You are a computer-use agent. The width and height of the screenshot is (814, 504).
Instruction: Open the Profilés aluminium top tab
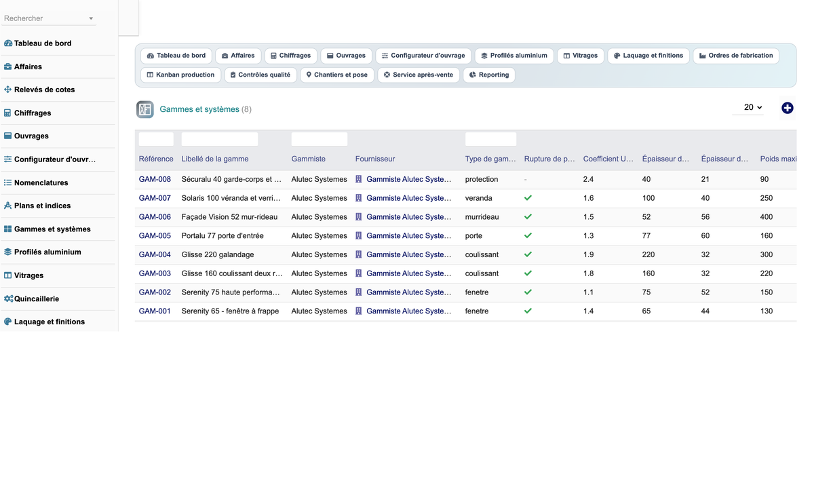(514, 56)
